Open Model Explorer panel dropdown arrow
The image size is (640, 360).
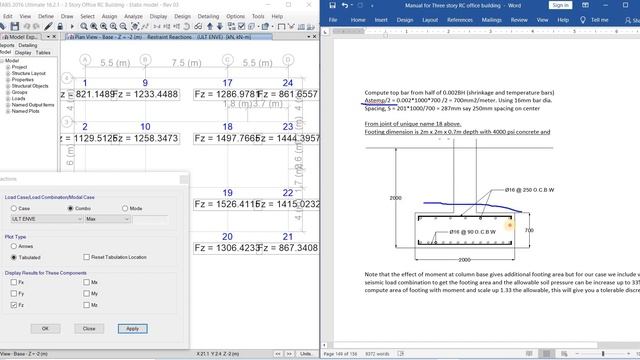48,37
